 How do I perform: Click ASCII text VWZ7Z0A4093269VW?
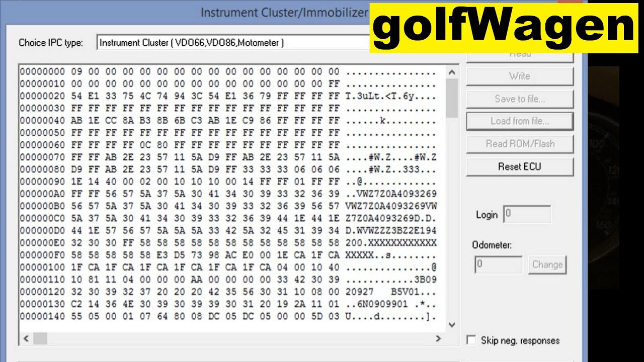391,206
